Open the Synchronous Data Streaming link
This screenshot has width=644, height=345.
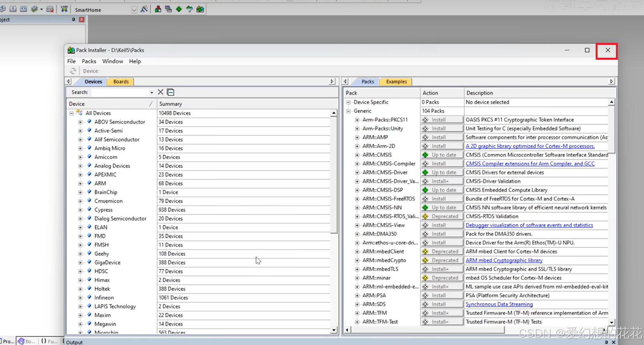tap(499, 304)
